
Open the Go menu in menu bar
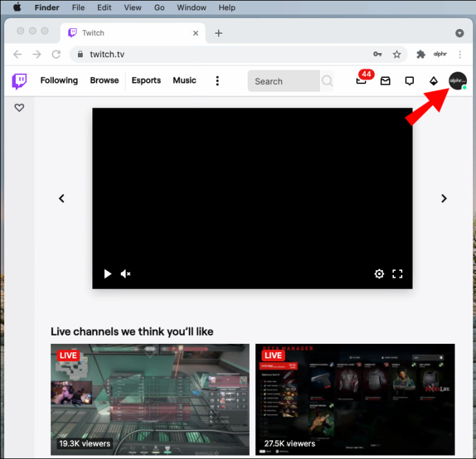(159, 8)
